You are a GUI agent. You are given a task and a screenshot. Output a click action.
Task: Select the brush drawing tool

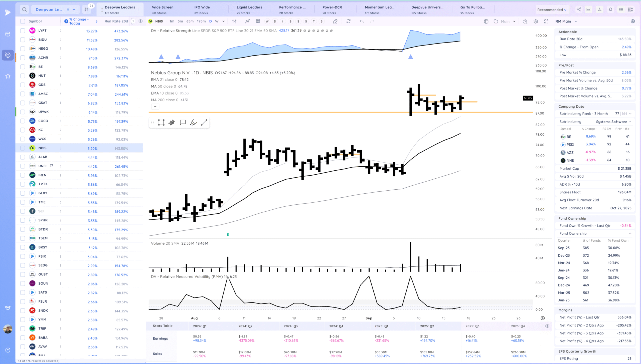193,122
